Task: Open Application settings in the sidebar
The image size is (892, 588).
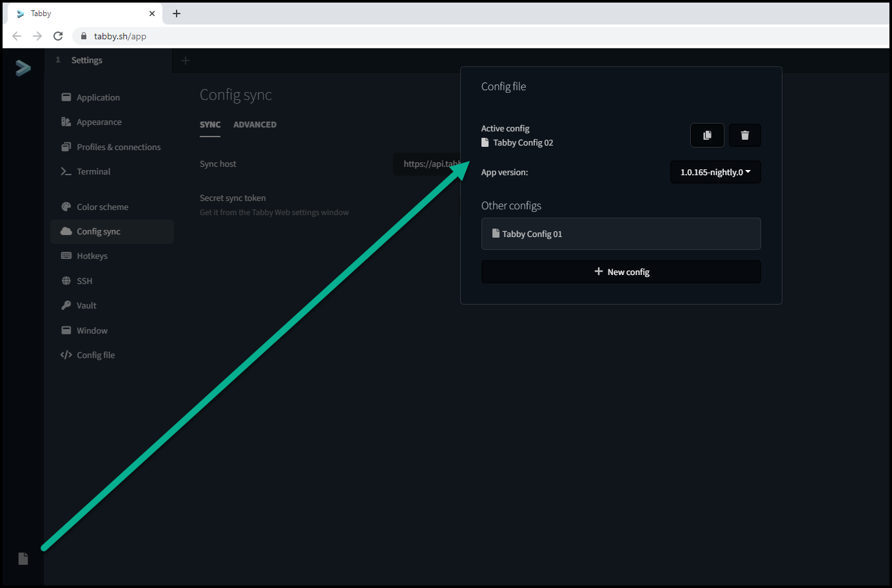Action: click(97, 97)
